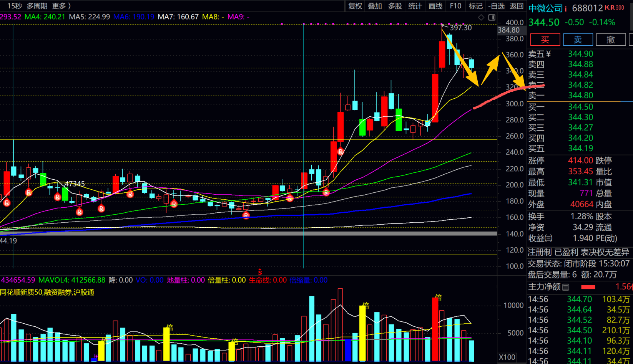Image resolution: width=633 pixels, height=364 pixels.
Task: Select the 15秒 period tab
Action: [15, 6]
